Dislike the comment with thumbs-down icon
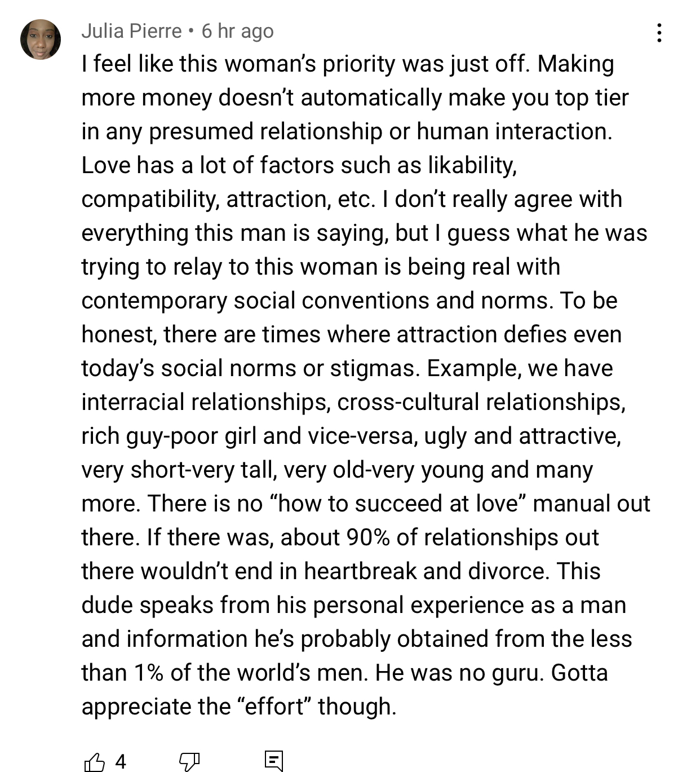Image resolution: width=700 pixels, height=772 pixels. pos(189,762)
